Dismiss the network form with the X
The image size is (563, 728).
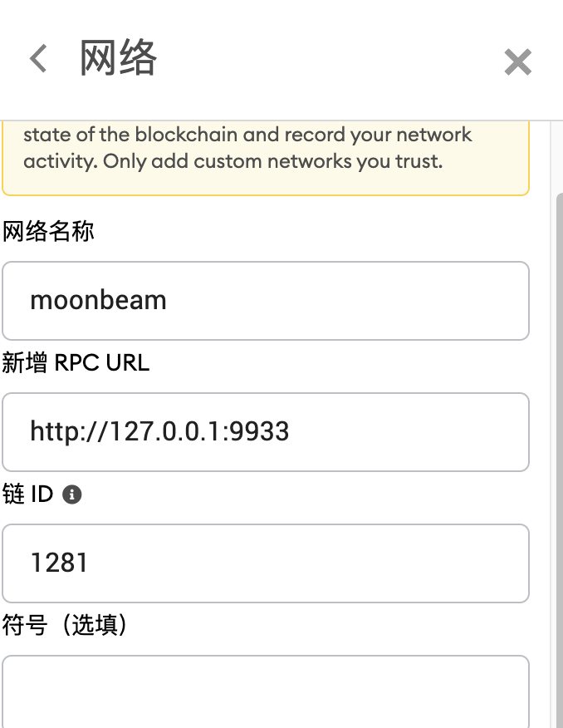[518, 61]
